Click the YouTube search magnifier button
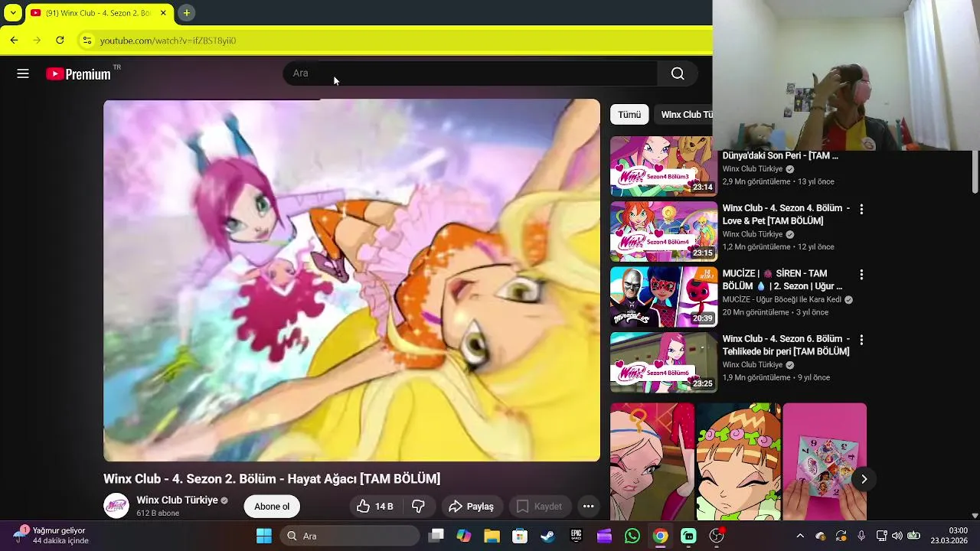This screenshot has height=551, width=980. pyautogui.click(x=678, y=73)
